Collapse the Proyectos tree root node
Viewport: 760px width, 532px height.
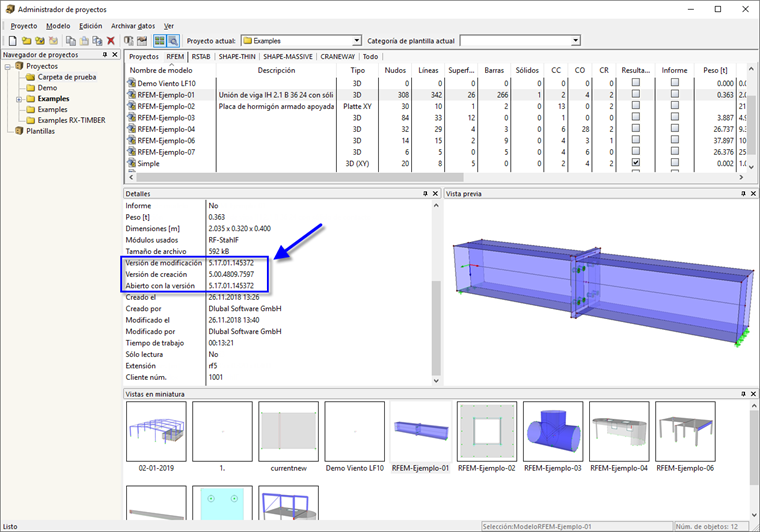tap(8, 66)
